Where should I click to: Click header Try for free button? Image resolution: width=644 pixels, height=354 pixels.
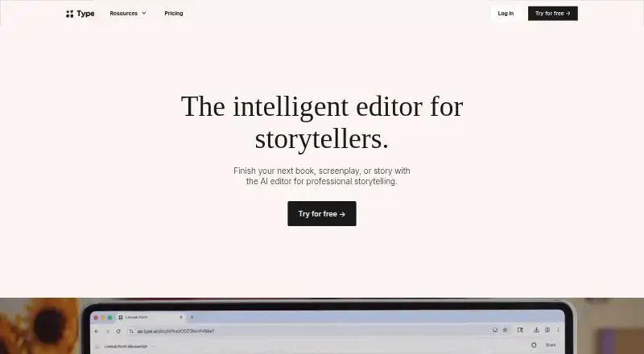553,14
